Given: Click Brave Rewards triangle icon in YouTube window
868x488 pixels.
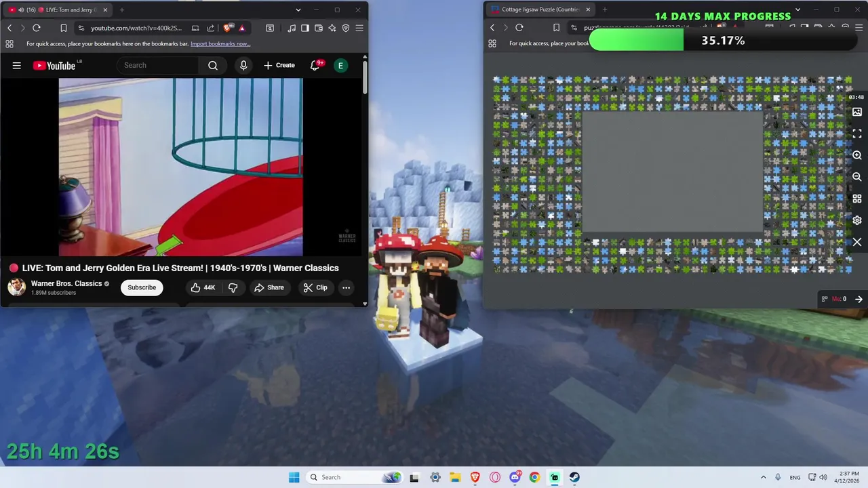Looking at the screenshot, I should point(241,28).
